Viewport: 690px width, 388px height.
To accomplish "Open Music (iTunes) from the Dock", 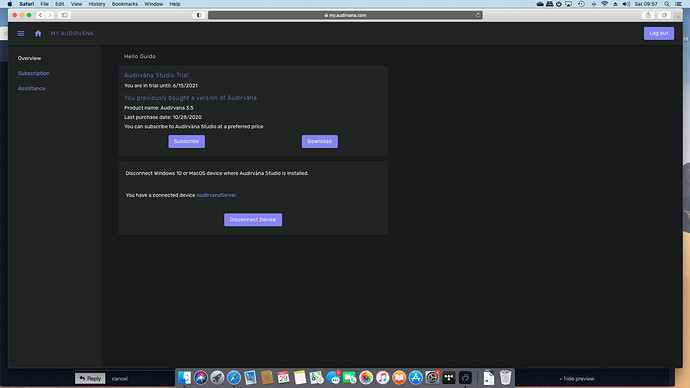I will pos(382,377).
